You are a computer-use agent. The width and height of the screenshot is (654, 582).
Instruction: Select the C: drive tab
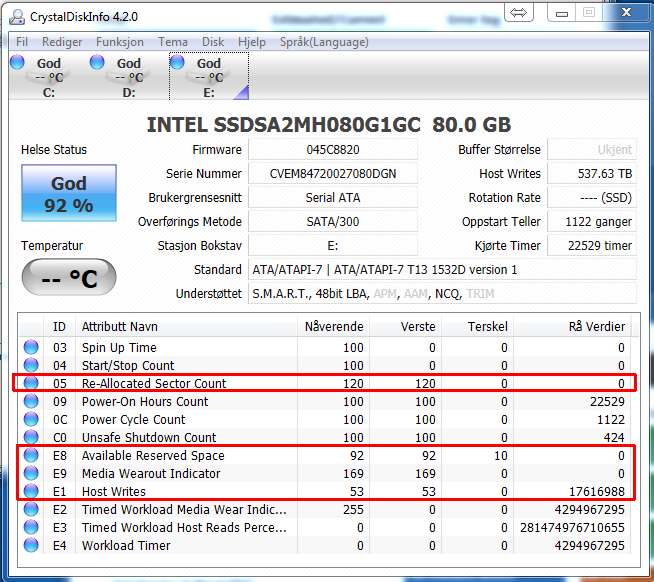(49, 77)
